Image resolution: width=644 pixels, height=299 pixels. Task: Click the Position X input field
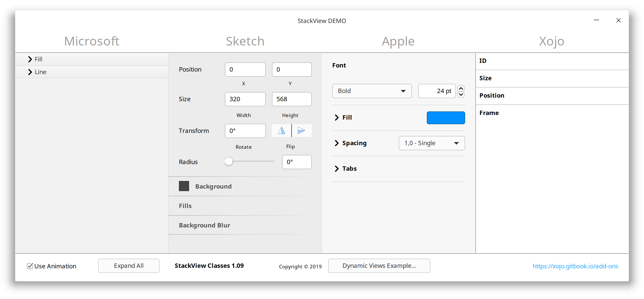[245, 70]
